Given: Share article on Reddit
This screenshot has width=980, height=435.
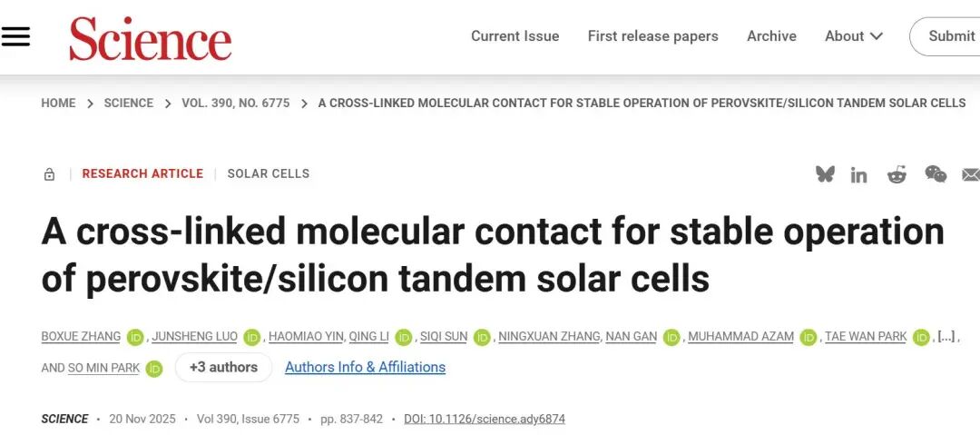Looking at the screenshot, I should tap(897, 173).
